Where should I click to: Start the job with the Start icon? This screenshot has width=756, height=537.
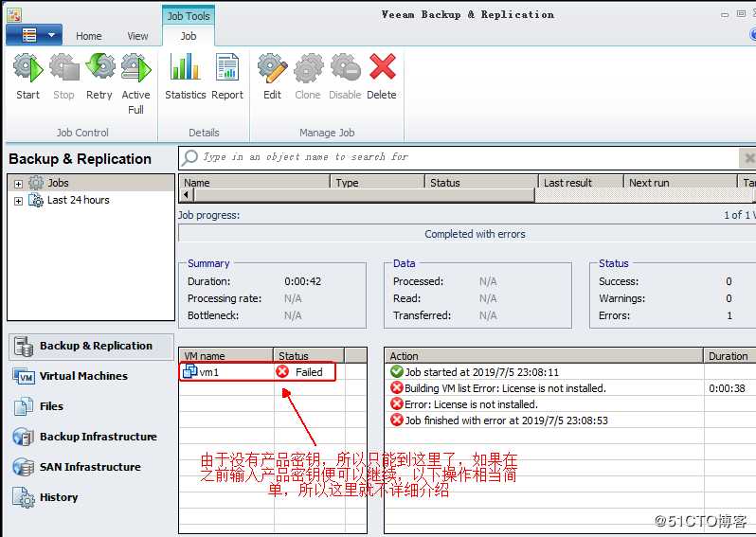[28, 77]
